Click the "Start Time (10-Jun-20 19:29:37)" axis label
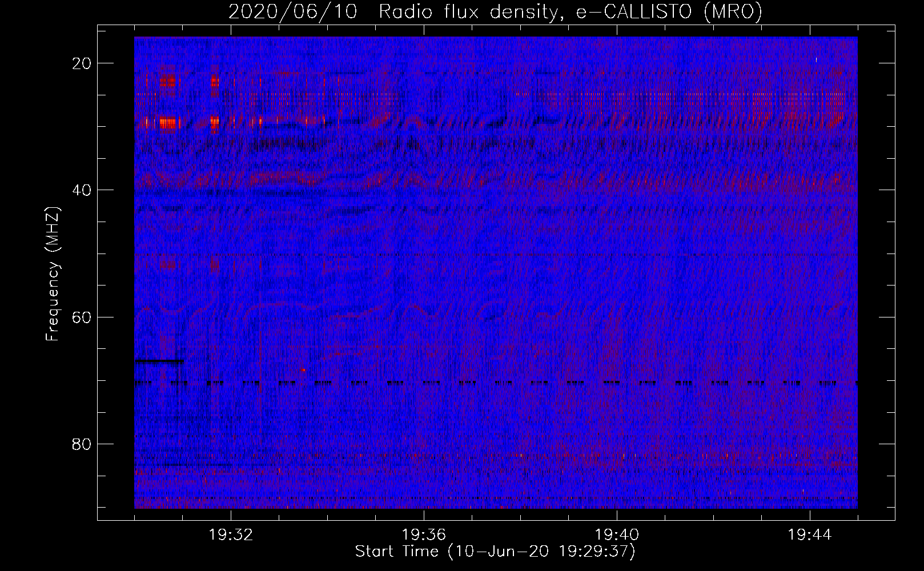 (x=495, y=552)
